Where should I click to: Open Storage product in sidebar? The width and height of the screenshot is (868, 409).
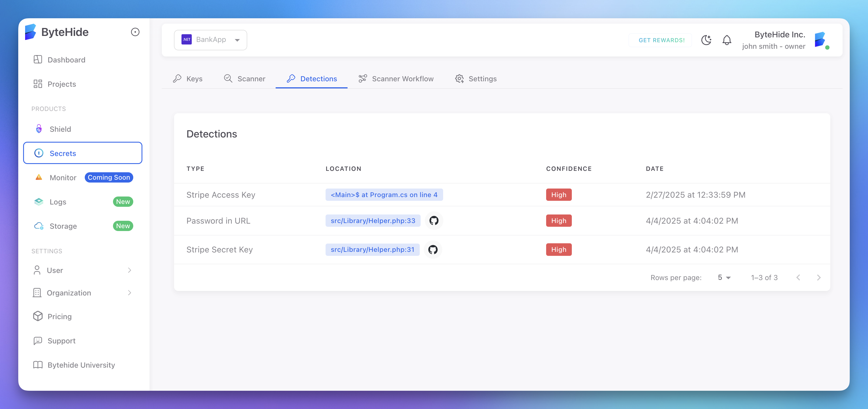tap(63, 226)
